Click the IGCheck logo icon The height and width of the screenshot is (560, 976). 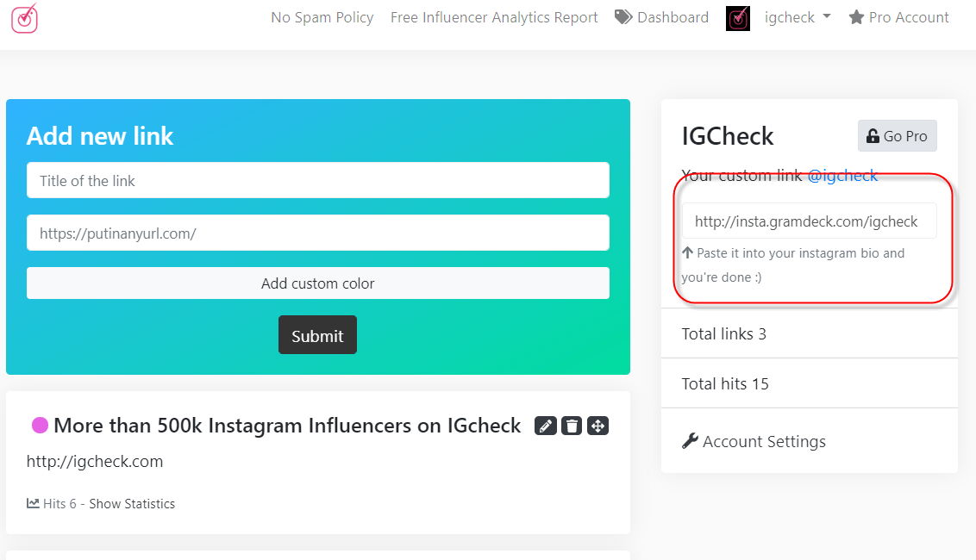coord(25,17)
